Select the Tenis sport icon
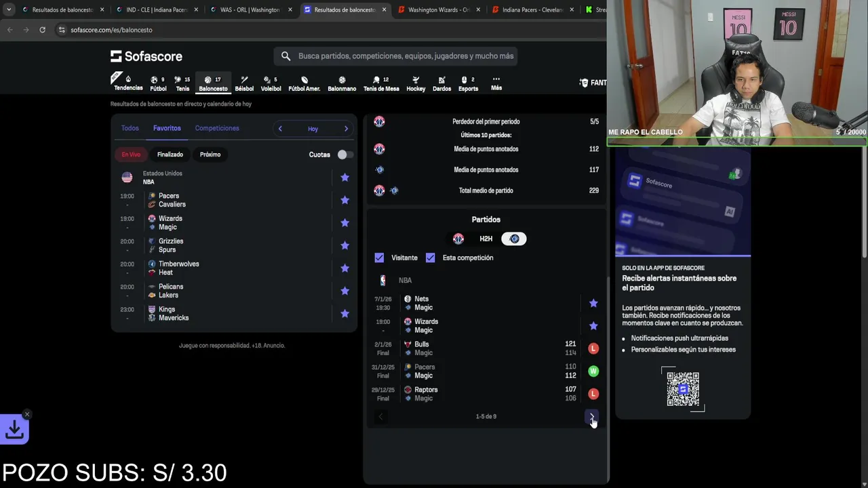 click(x=182, y=83)
